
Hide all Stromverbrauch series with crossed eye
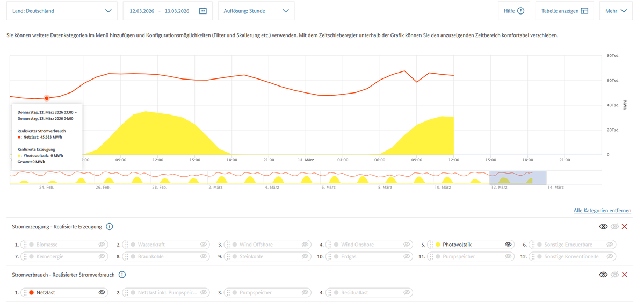point(614,275)
